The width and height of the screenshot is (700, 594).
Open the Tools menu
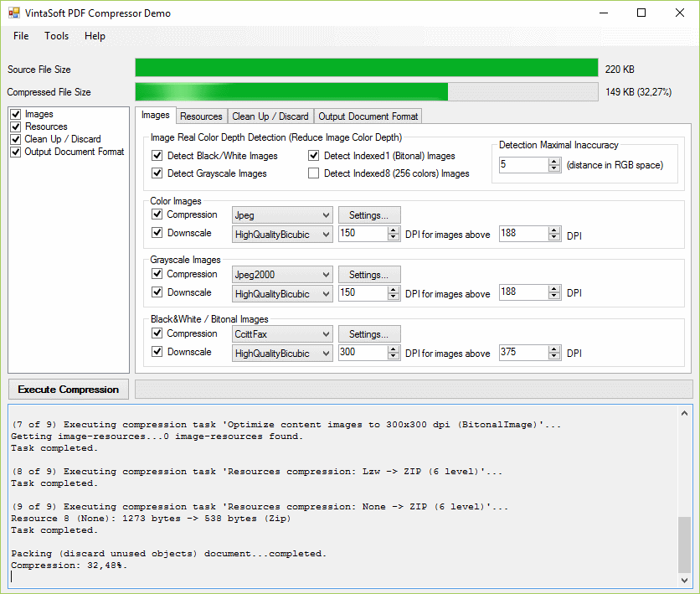point(57,36)
